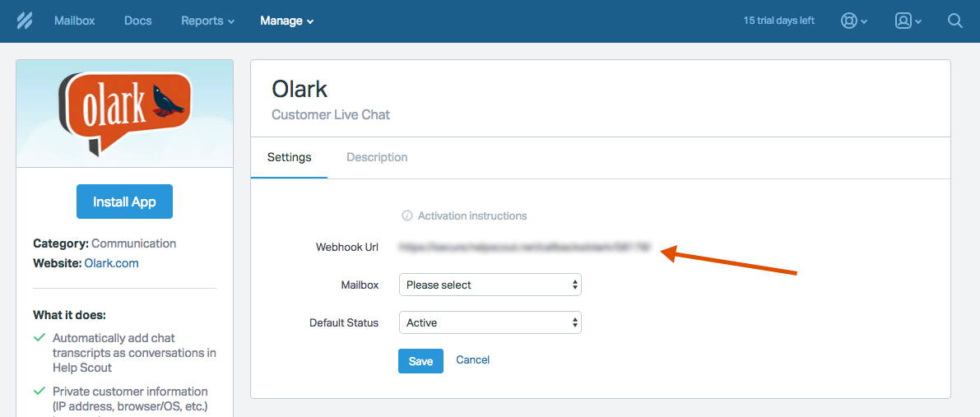Screen dimensions: 980x417
Task: Click the search magnifier icon
Action: pos(955,21)
